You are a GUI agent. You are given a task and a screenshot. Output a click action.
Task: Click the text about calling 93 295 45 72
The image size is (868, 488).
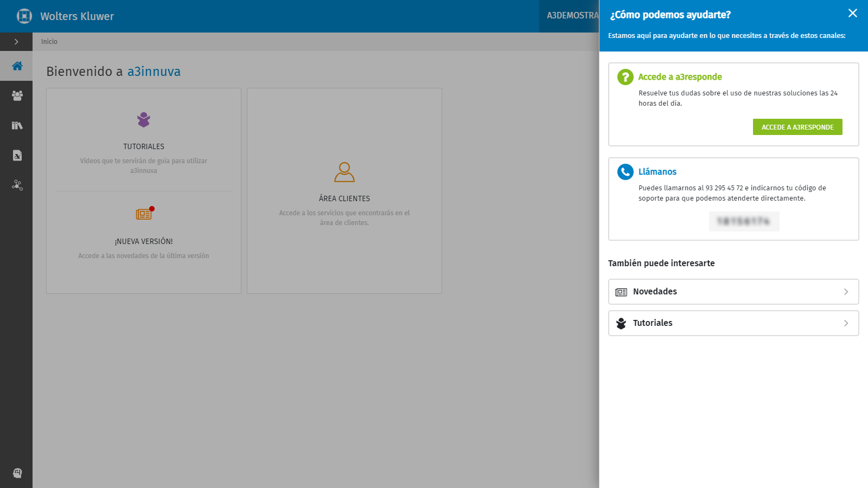point(732,193)
